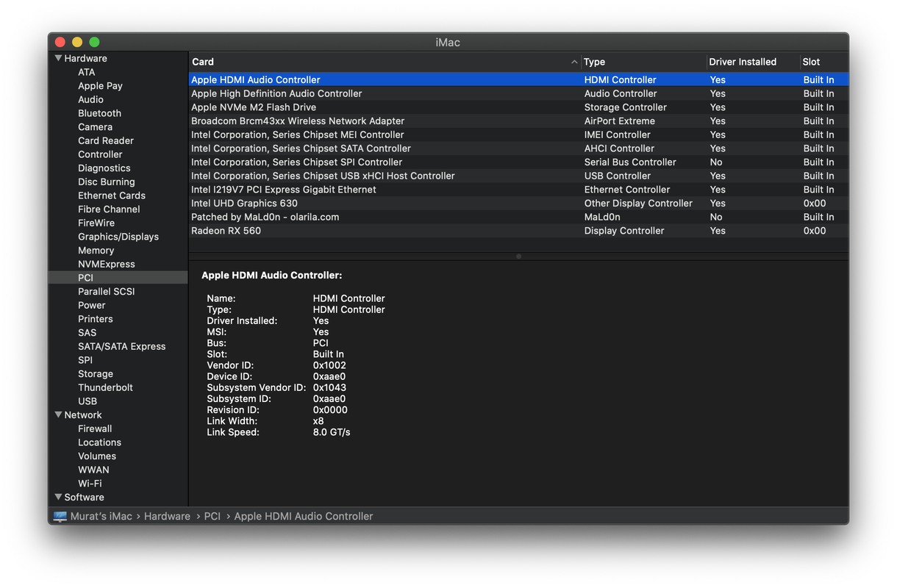Viewport: 897px width, 588px height.
Task: Select SPI in the sidebar
Action: click(85, 360)
